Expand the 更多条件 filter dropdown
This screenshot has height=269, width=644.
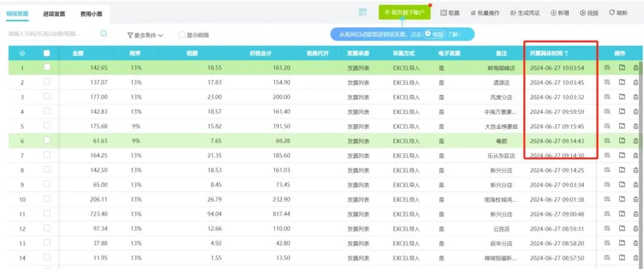(x=145, y=35)
